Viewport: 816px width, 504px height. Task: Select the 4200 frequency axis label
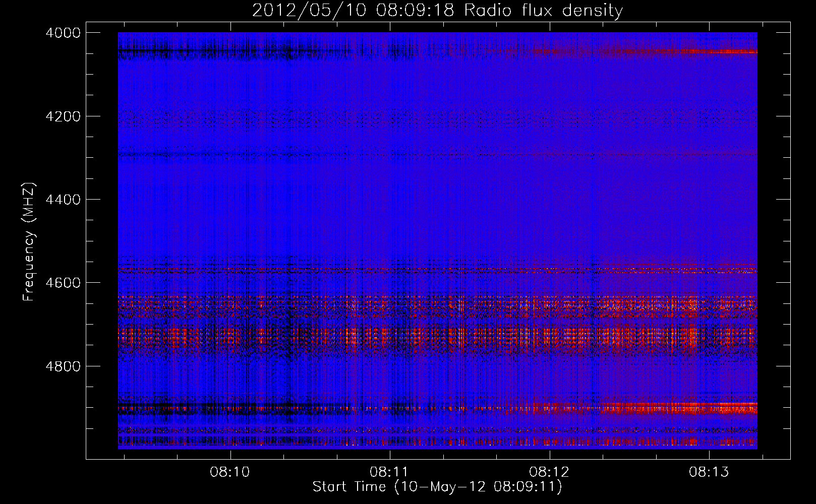(63, 116)
